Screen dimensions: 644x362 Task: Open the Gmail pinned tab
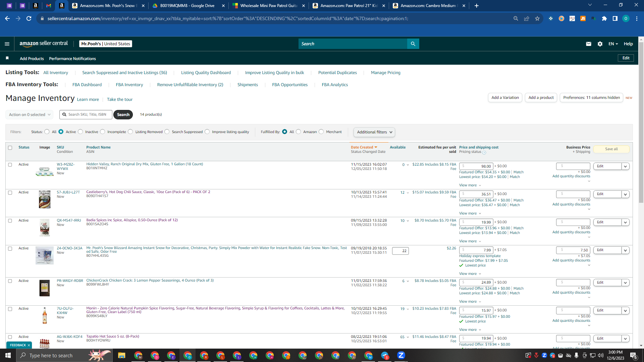click(49, 6)
